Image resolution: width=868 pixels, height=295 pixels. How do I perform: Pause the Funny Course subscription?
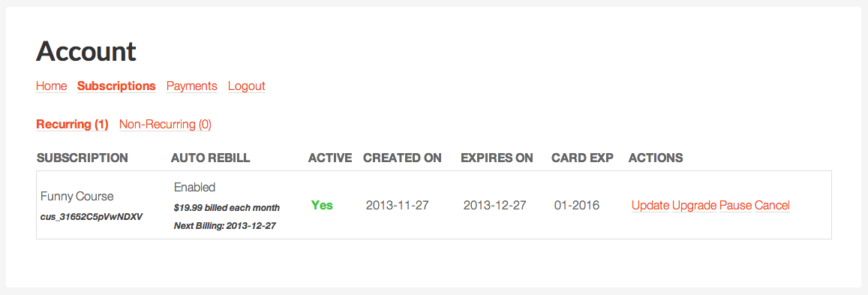[736, 206]
